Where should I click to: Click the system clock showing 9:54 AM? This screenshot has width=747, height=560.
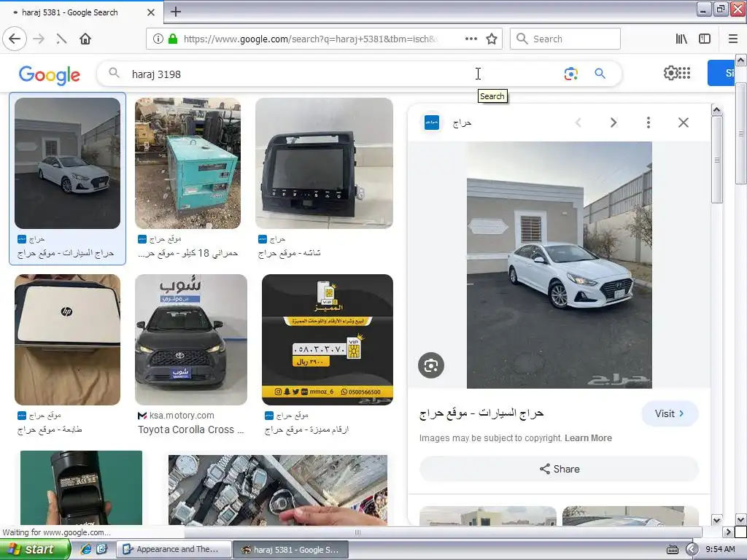(720, 550)
